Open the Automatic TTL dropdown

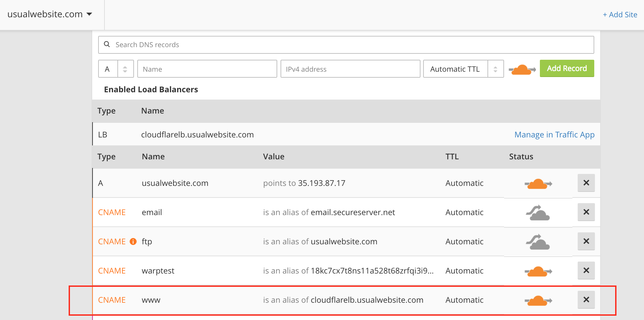[x=464, y=69]
